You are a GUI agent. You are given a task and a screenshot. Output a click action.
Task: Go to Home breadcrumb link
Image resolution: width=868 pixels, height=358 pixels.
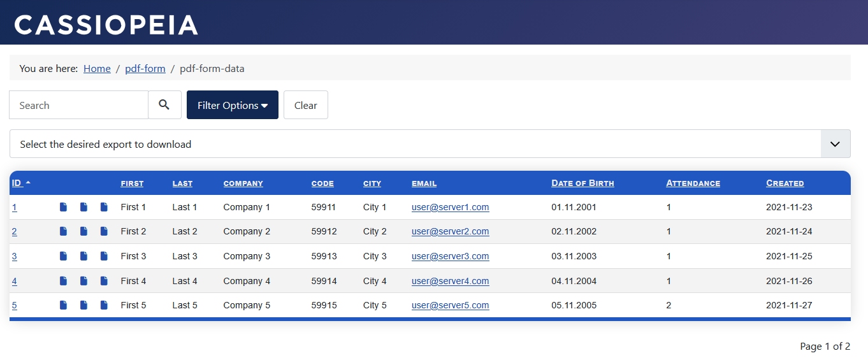click(97, 68)
